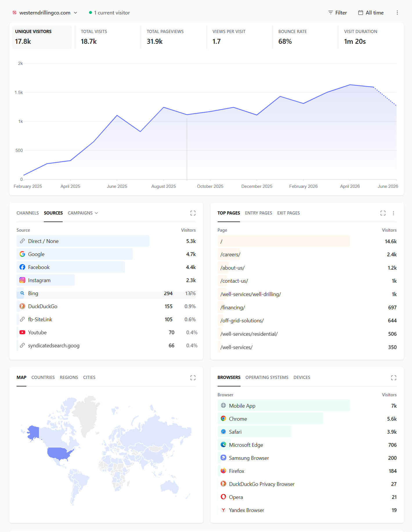Click the Firefox browser icon

tap(223, 471)
